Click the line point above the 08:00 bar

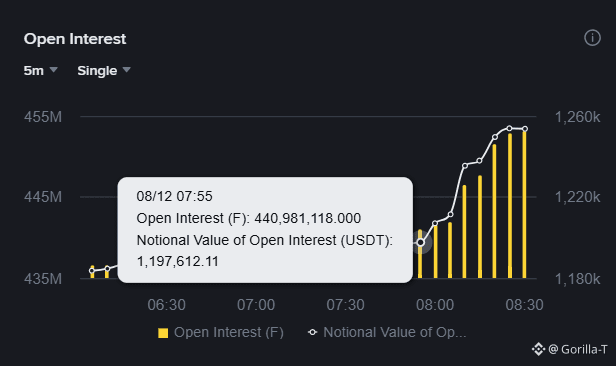[x=435, y=223]
